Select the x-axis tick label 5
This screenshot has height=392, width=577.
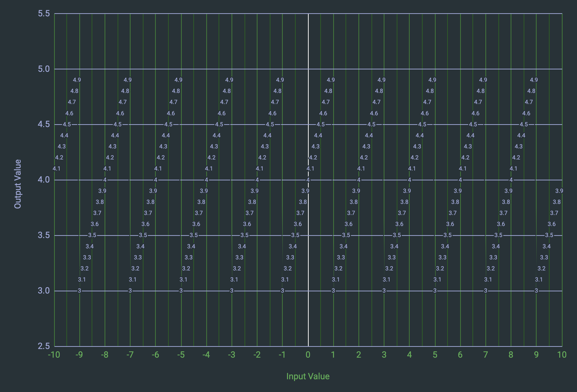click(435, 355)
